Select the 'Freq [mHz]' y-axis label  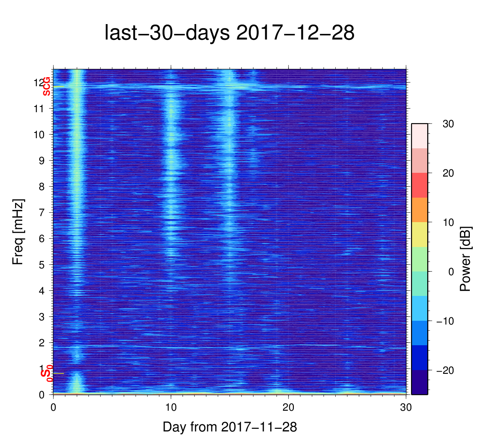18,232
